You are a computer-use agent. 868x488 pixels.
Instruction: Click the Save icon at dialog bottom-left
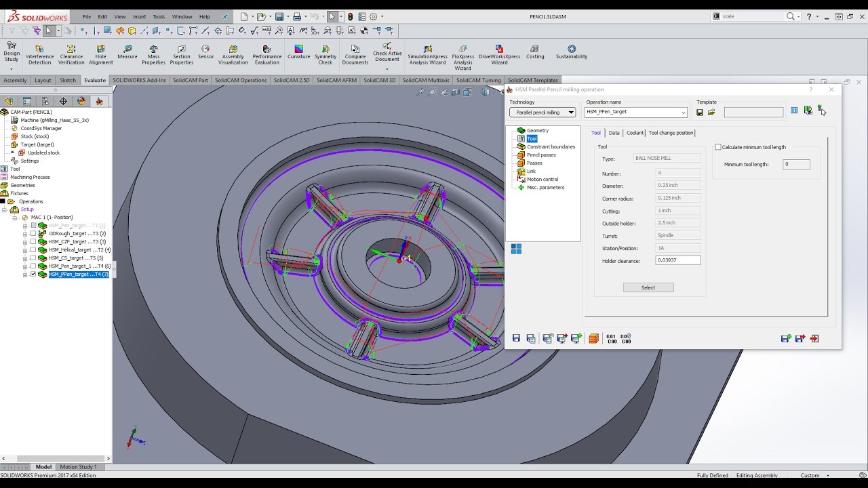pos(516,338)
